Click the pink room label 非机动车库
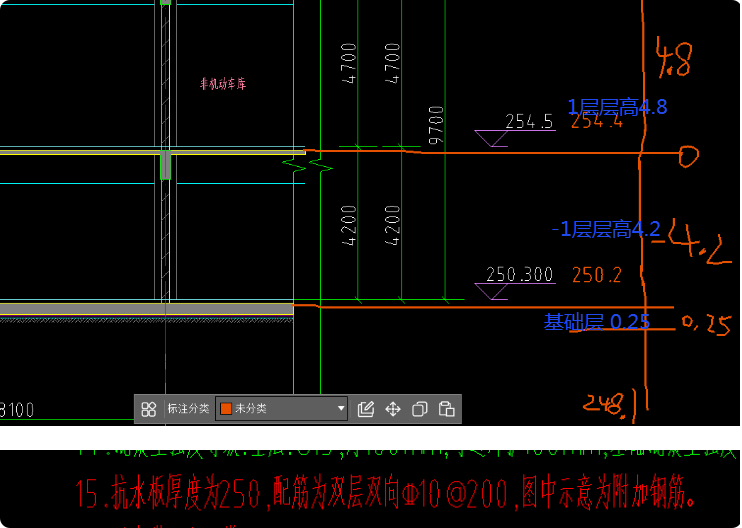 point(223,84)
